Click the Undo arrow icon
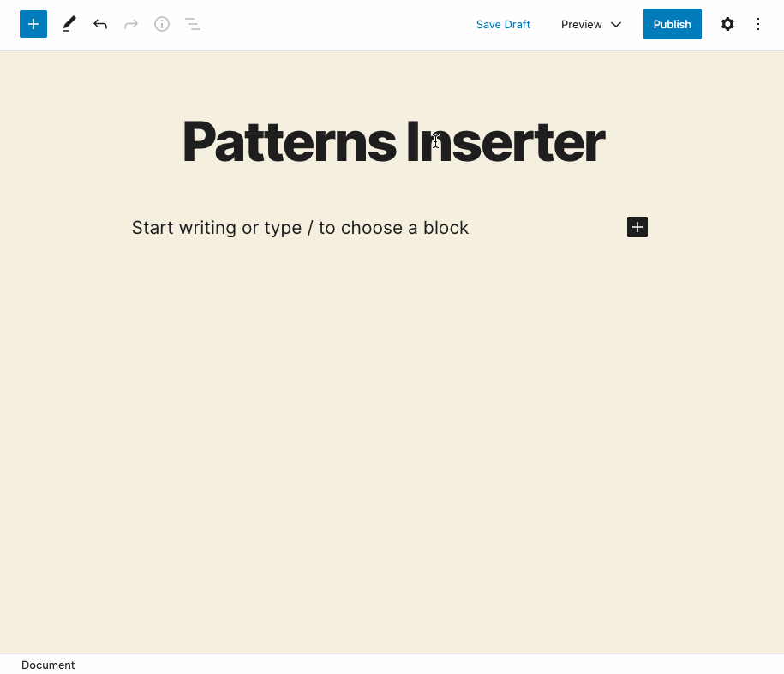784x674 pixels. (x=100, y=24)
